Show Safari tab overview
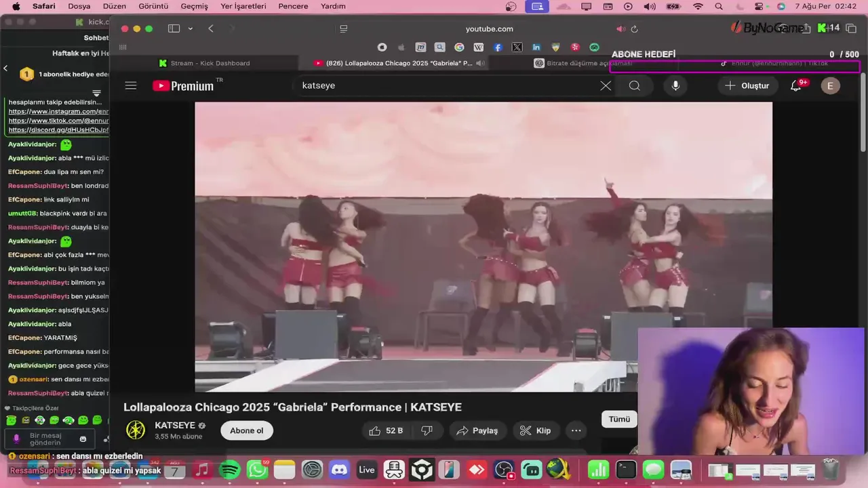 click(x=852, y=28)
